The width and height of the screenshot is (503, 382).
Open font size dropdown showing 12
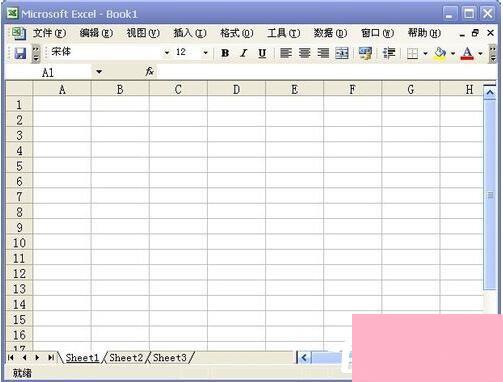point(205,53)
